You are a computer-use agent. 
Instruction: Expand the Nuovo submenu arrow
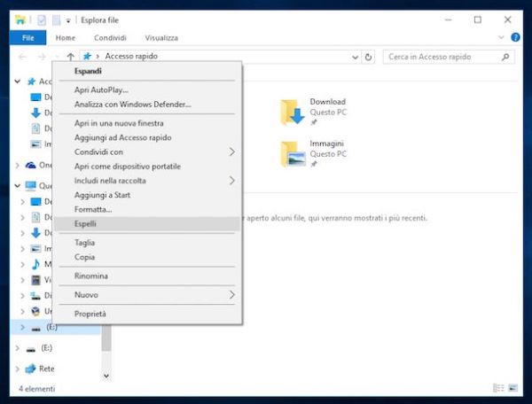pyautogui.click(x=232, y=294)
